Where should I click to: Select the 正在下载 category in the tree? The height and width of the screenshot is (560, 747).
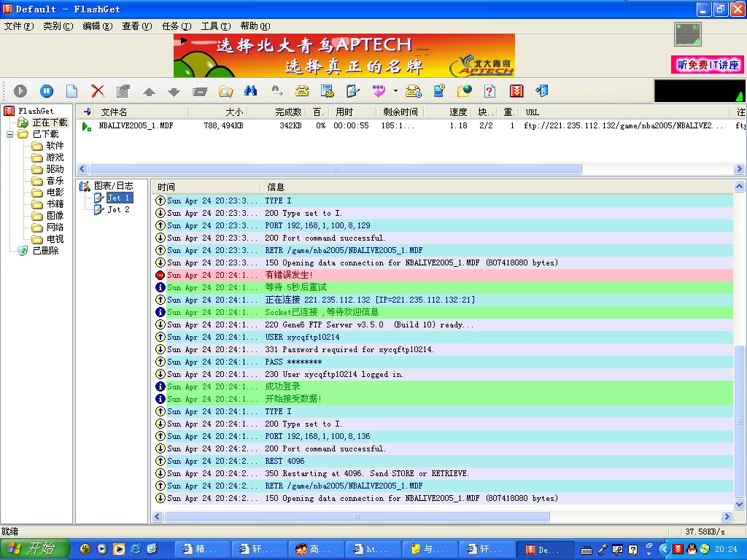tap(49, 122)
